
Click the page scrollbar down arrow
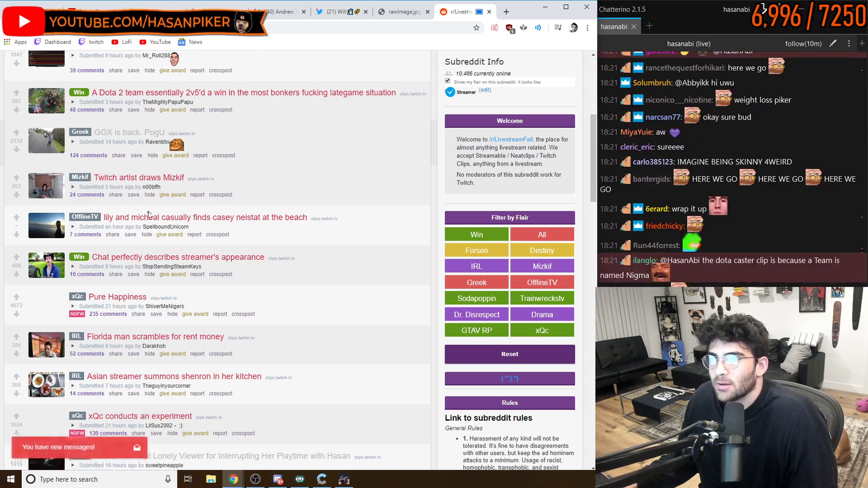[593, 467]
